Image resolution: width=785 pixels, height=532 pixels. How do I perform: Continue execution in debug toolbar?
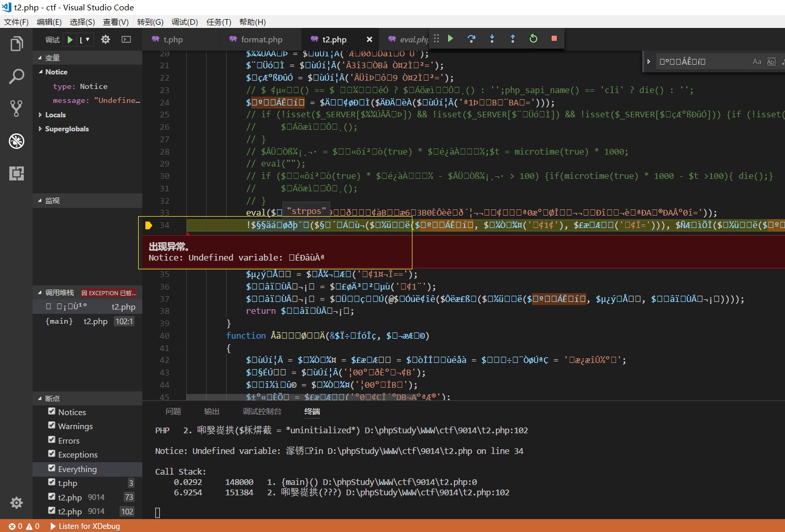[x=451, y=38]
